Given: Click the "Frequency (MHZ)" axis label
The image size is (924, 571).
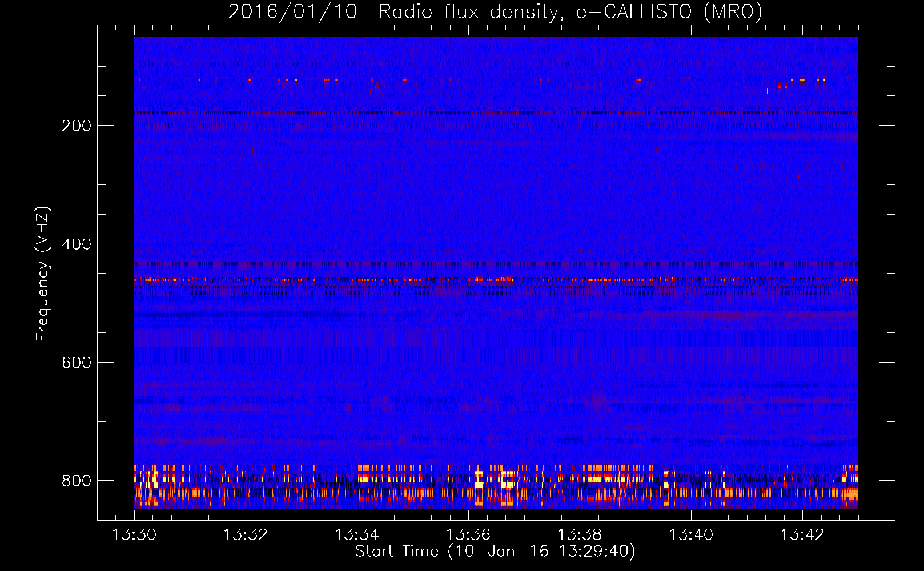Looking at the screenshot, I should click(x=43, y=274).
